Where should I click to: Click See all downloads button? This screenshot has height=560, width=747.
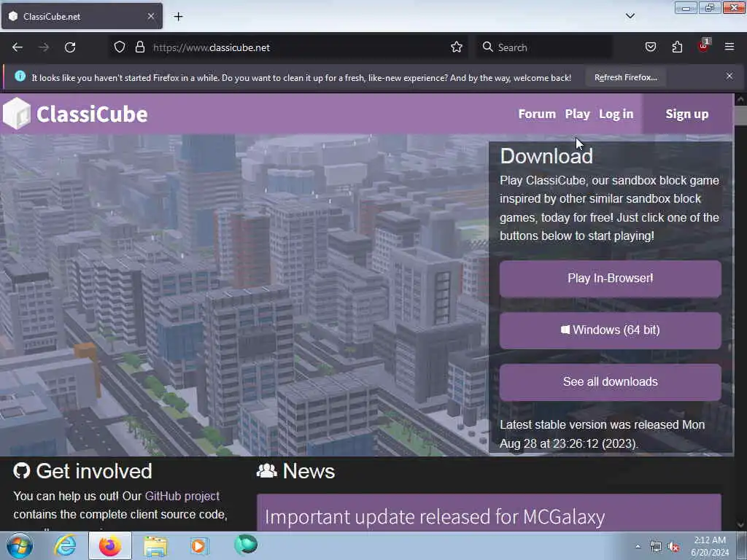(x=611, y=382)
